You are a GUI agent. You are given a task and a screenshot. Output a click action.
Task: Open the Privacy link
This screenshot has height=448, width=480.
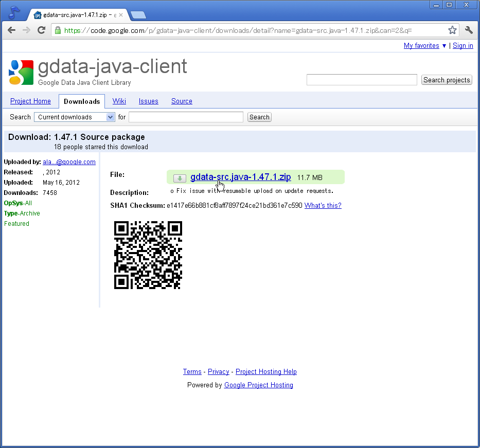[x=219, y=371]
